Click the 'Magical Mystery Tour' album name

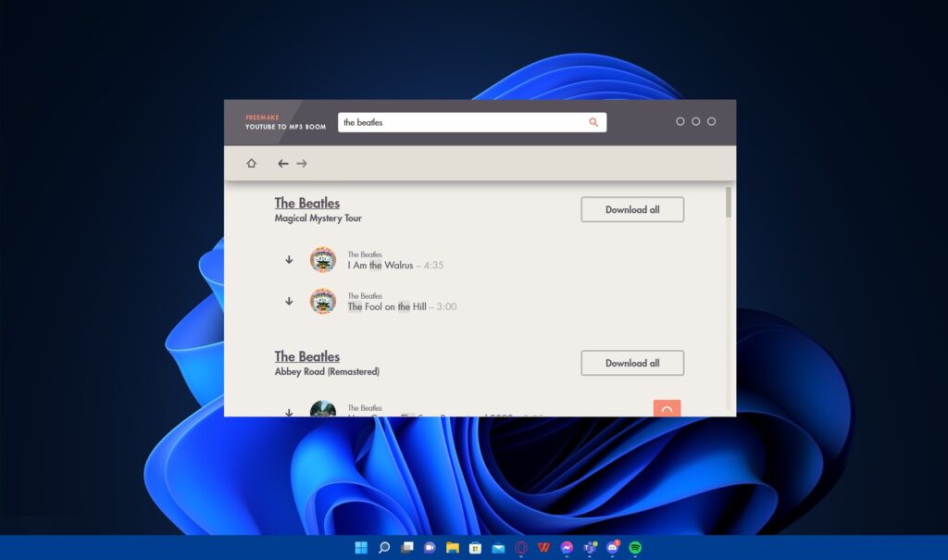(x=318, y=218)
